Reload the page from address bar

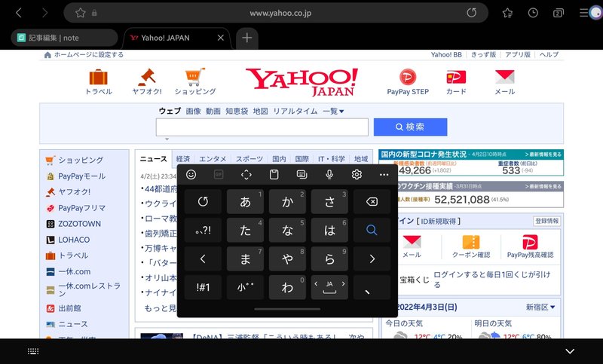click(x=472, y=13)
